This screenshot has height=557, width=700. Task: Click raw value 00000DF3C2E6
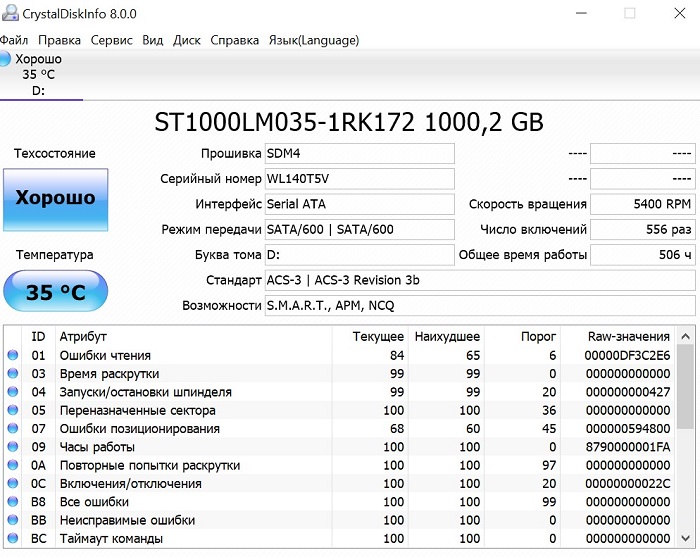pyautogui.click(x=628, y=355)
